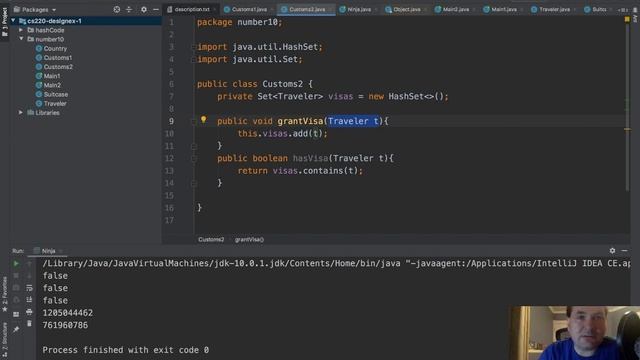Collapse the cs220-designex-1 root node
Image resolution: width=640 pixels, height=360 pixels.
tap(13, 20)
